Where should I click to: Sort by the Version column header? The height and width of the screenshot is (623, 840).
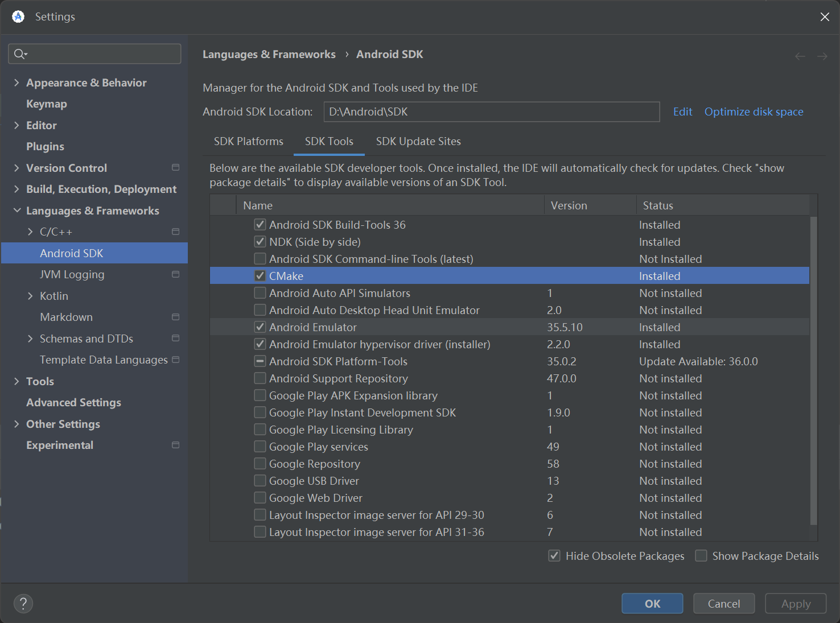click(x=590, y=205)
